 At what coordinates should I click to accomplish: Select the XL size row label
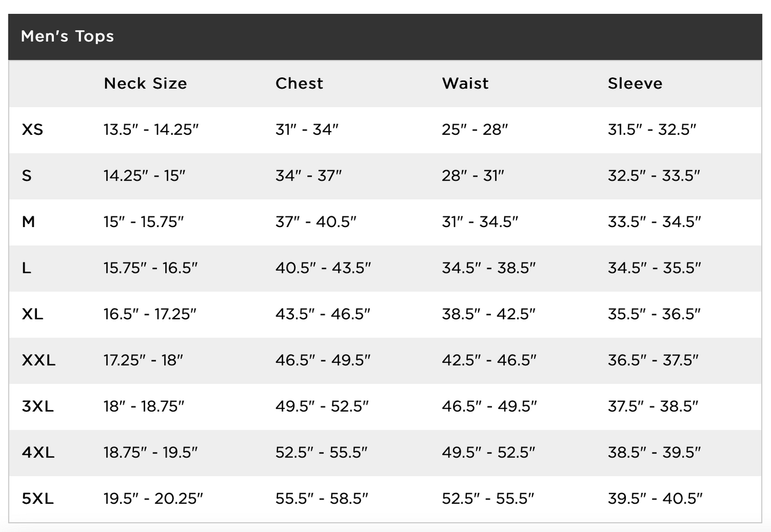click(33, 314)
